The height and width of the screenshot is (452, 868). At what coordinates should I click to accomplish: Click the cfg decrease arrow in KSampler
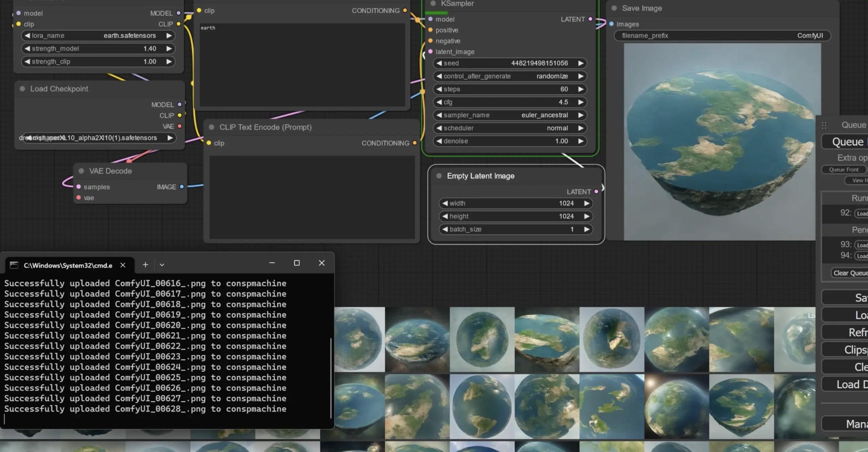coord(439,102)
